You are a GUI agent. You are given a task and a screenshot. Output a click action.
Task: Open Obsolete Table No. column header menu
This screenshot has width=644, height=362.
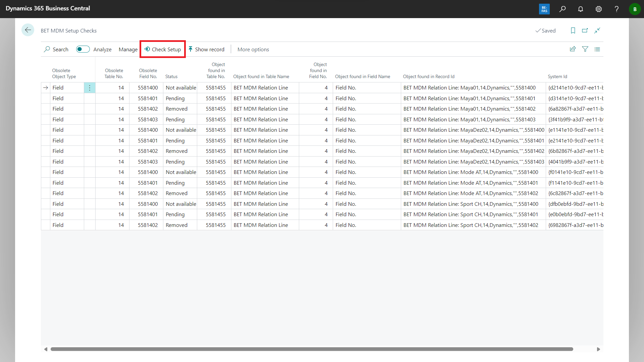[114, 73]
